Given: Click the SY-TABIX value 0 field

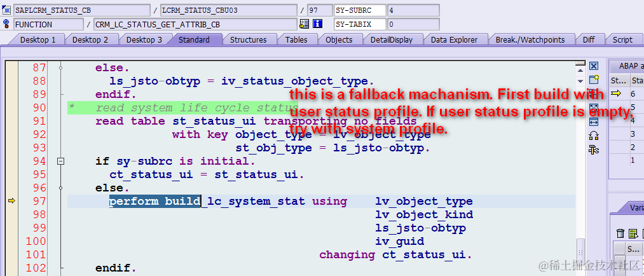Looking at the screenshot, I should point(413,24).
